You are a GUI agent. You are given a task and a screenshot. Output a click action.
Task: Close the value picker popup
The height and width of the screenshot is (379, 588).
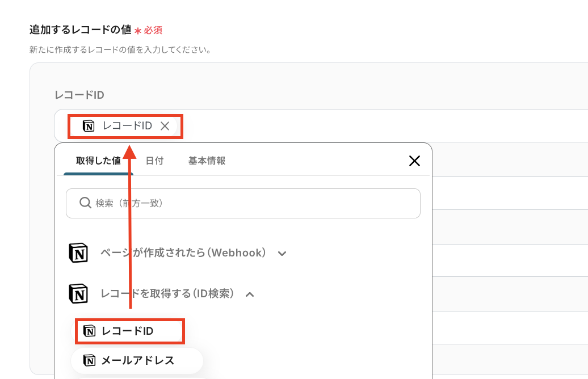click(x=414, y=161)
